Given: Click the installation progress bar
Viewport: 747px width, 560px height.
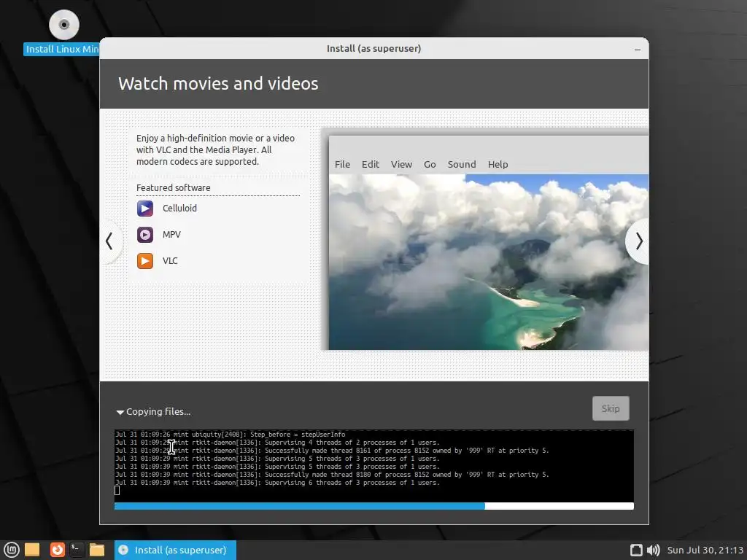Looking at the screenshot, I should pos(374,506).
